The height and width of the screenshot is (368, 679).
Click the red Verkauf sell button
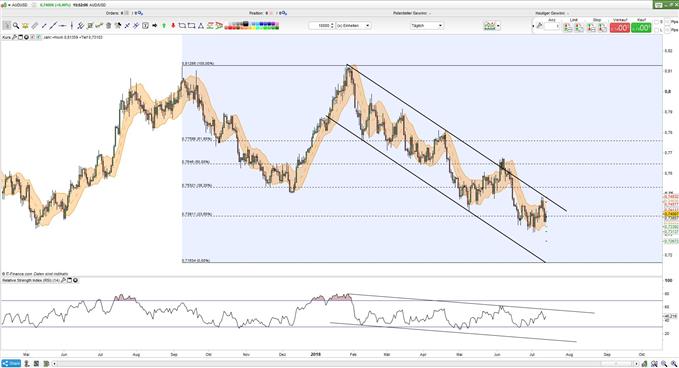pos(620,28)
